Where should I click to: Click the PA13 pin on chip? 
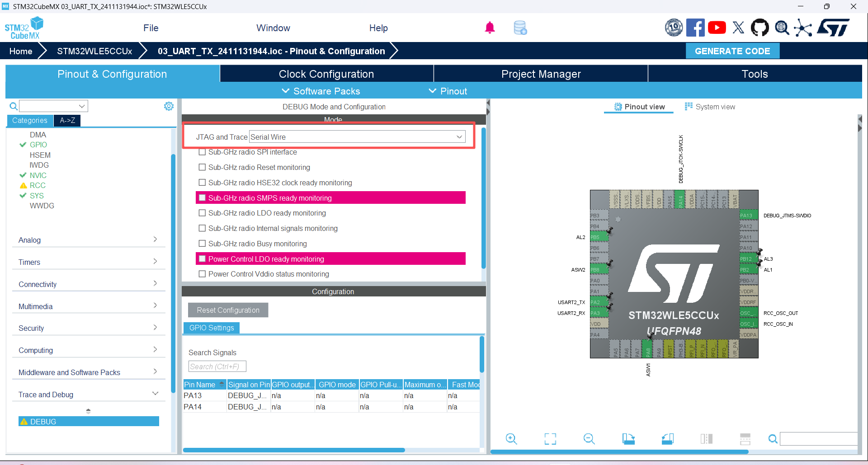[748, 216]
